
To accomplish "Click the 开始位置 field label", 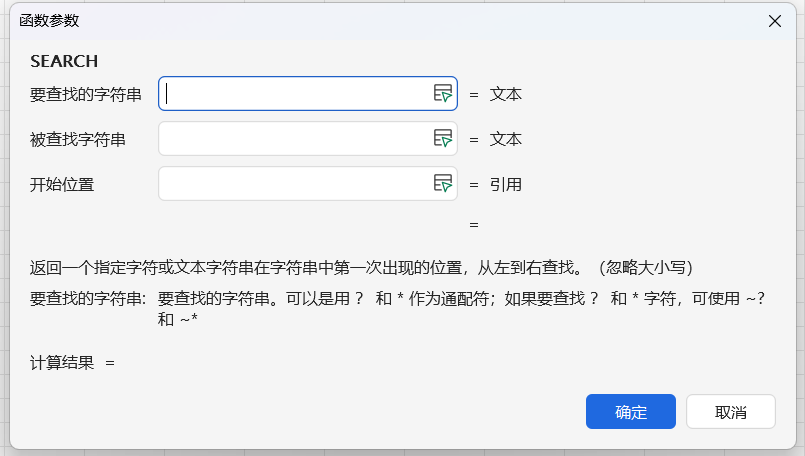I will pos(62,184).
